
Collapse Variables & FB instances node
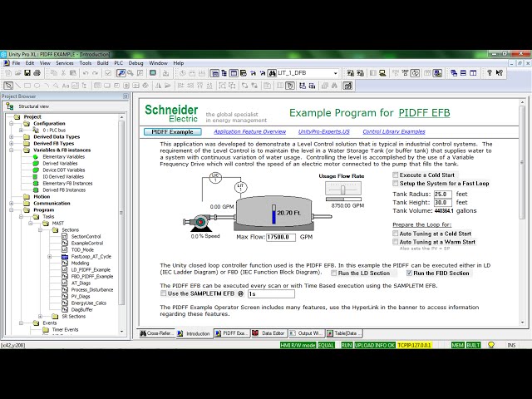[11, 150]
